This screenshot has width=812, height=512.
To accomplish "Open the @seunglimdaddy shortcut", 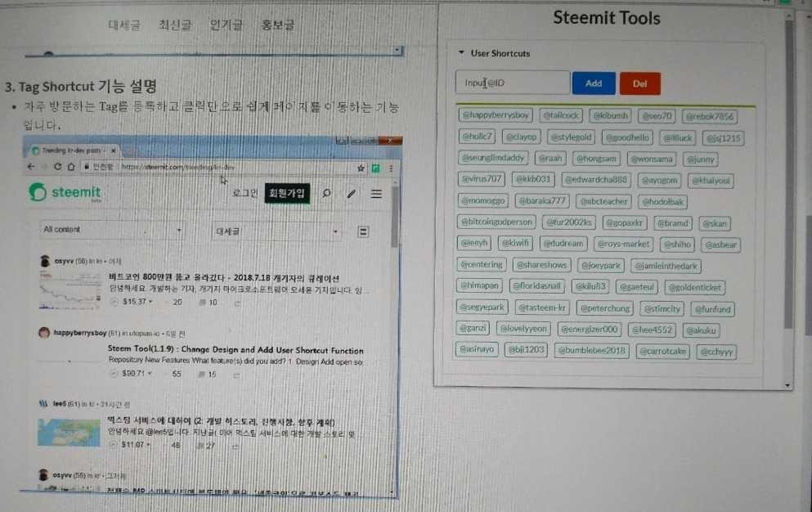I will (493, 158).
